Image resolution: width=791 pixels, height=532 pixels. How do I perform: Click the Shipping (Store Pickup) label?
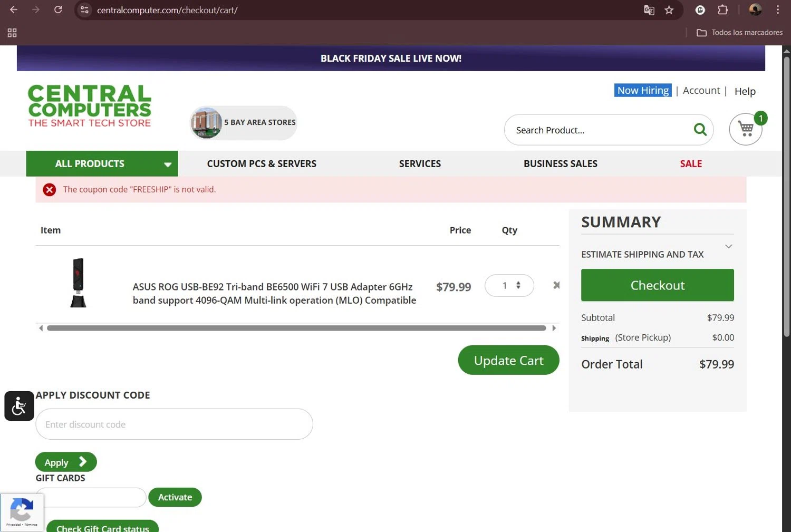tap(626, 338)
